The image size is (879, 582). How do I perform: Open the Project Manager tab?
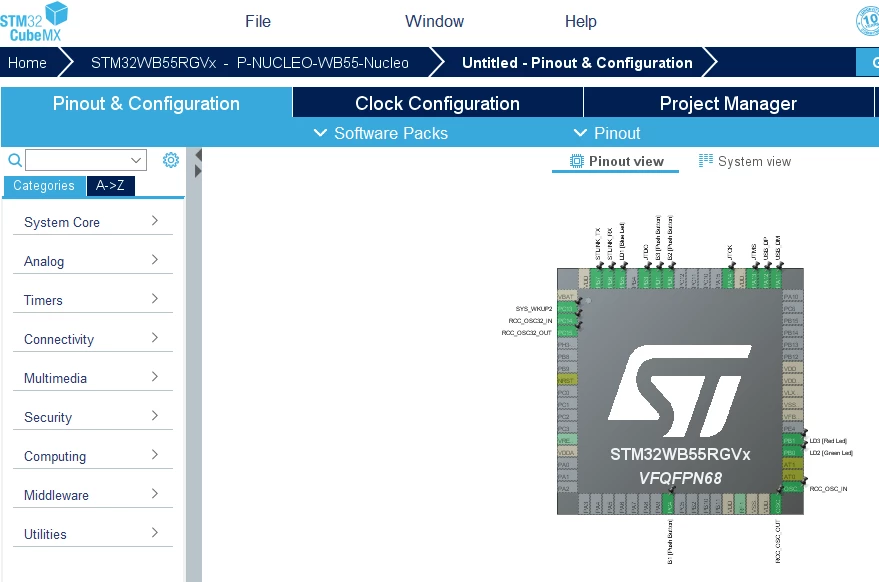click(728, 103)
